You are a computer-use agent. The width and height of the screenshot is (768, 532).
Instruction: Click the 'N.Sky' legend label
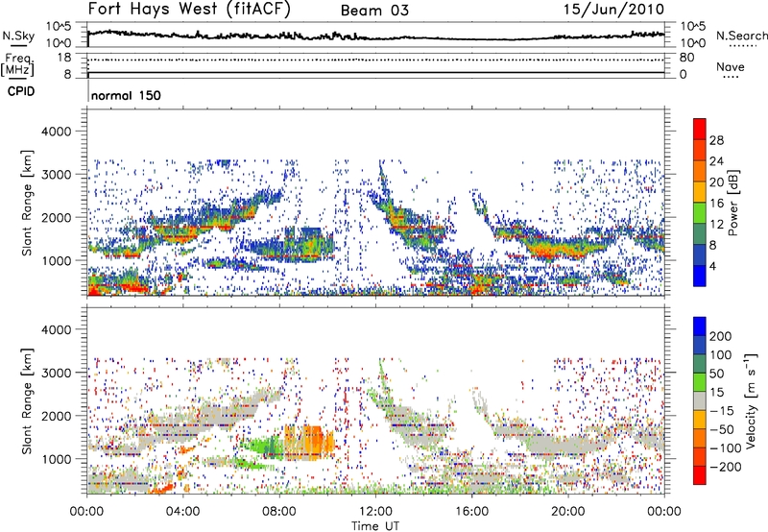coord(18,36)
